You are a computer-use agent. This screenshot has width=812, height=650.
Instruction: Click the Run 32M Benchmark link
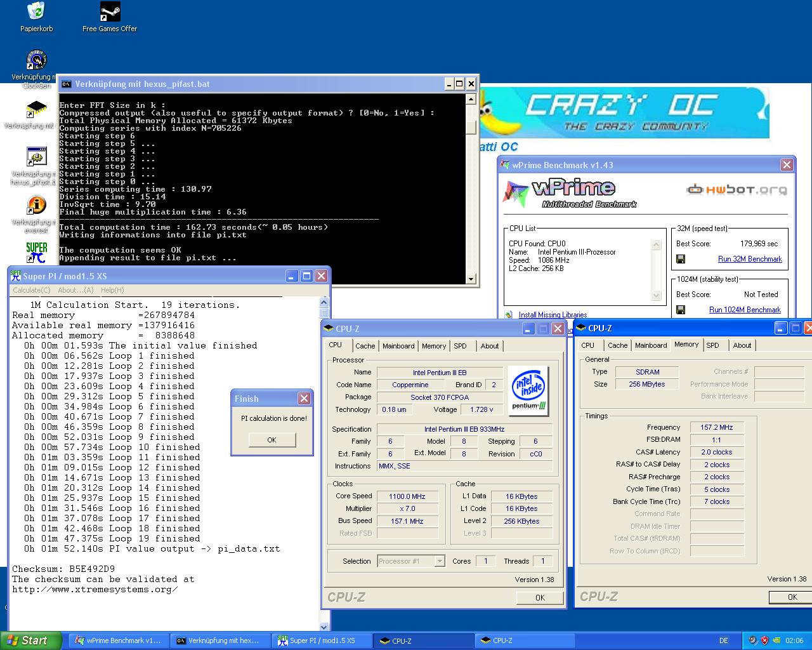click(750, 259)
